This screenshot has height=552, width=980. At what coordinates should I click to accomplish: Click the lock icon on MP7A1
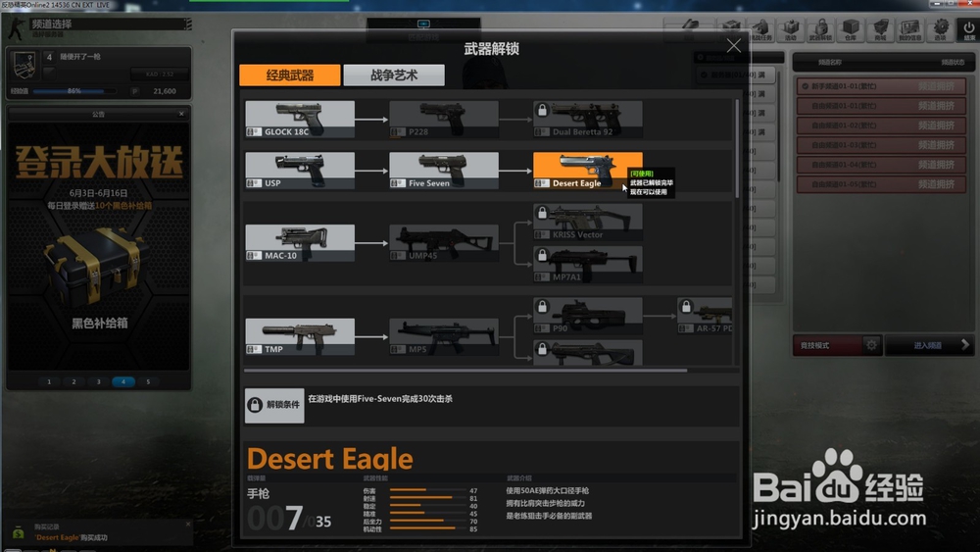tap(543, 255)
